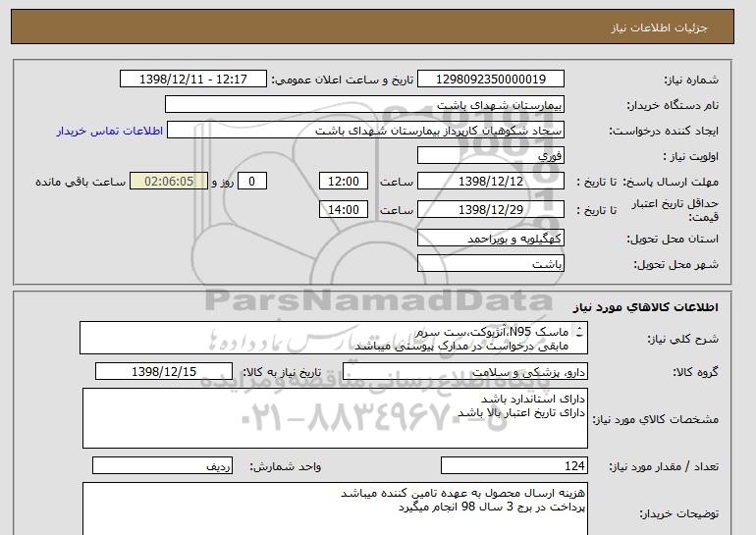756x535 pixels.
Task: Click the label واحد شمارش
Action: click(286, 466)
